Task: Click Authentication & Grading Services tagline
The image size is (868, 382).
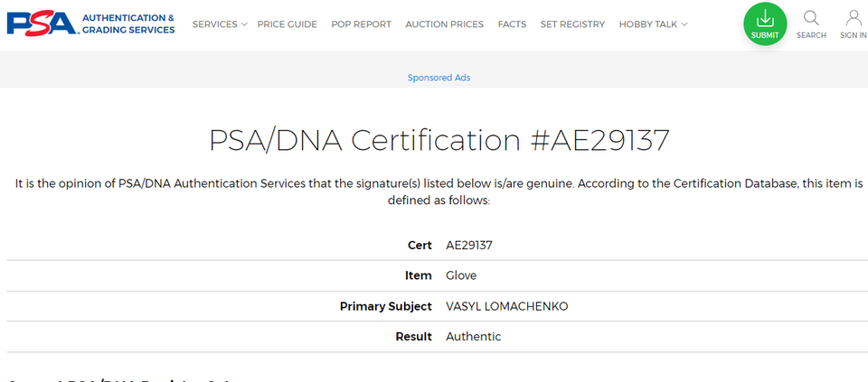Action: click(128, 24)
